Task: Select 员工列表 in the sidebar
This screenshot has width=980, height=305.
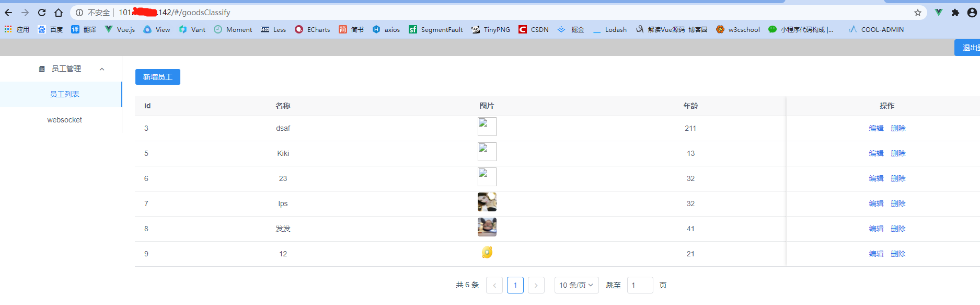Action: click(61, 94)
